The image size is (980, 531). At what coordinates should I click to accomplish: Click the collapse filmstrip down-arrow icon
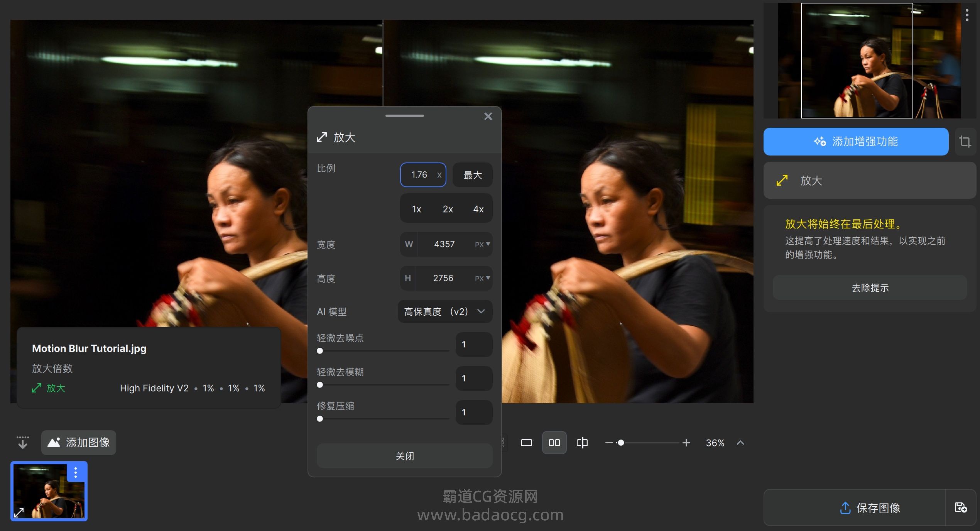click(23, 443)
